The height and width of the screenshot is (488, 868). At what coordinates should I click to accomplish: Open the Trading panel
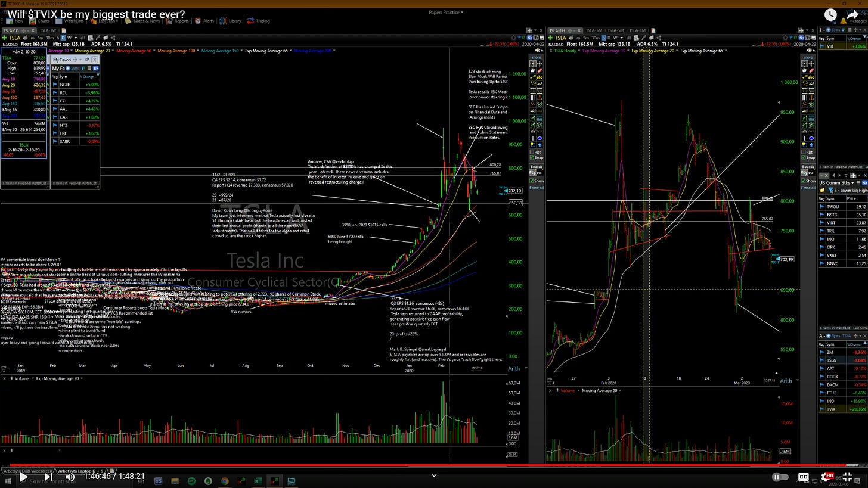pos(259,21)
